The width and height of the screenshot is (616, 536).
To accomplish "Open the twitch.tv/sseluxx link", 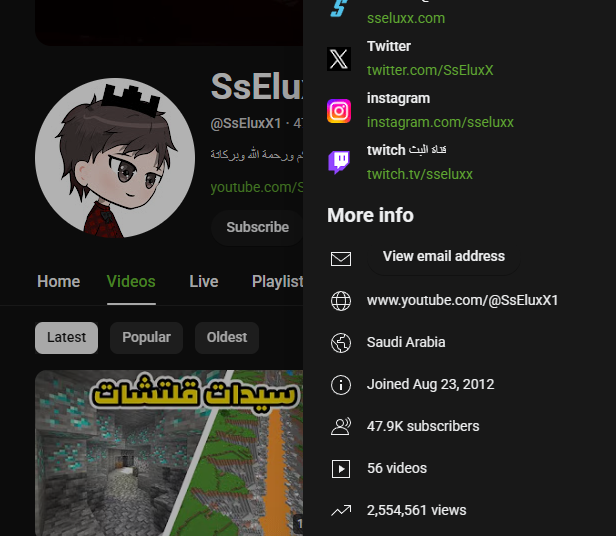I will [x=420, y=174].
